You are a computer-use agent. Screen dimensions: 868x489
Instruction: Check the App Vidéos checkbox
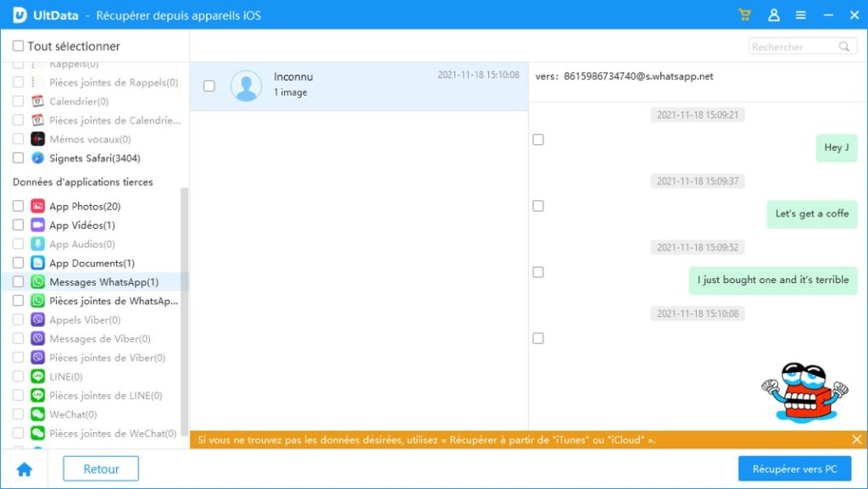pos(19,225)
